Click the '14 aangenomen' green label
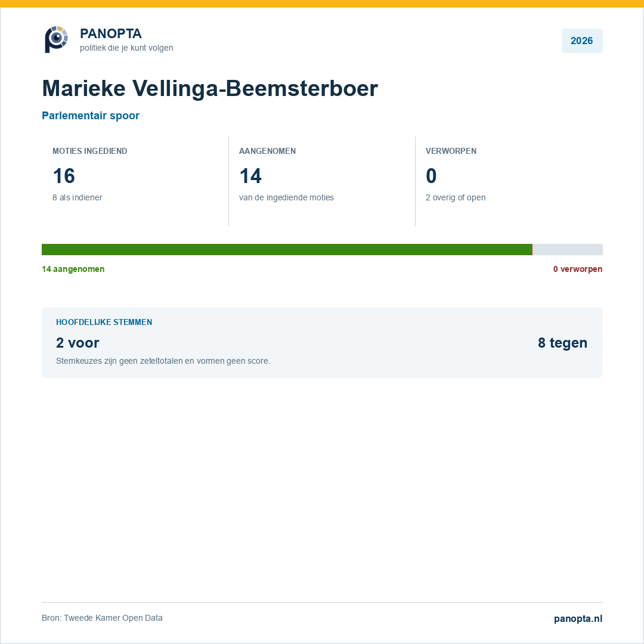The image size is (644, 644). coord(73,269)
